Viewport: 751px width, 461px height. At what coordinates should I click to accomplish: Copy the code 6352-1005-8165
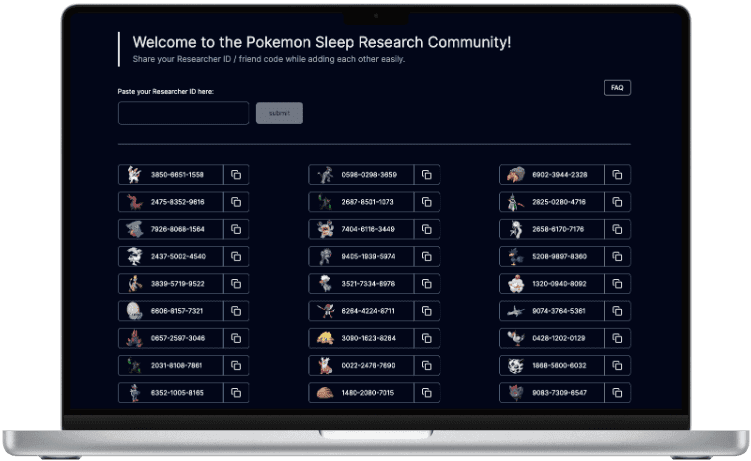click(x=236, y=393)
